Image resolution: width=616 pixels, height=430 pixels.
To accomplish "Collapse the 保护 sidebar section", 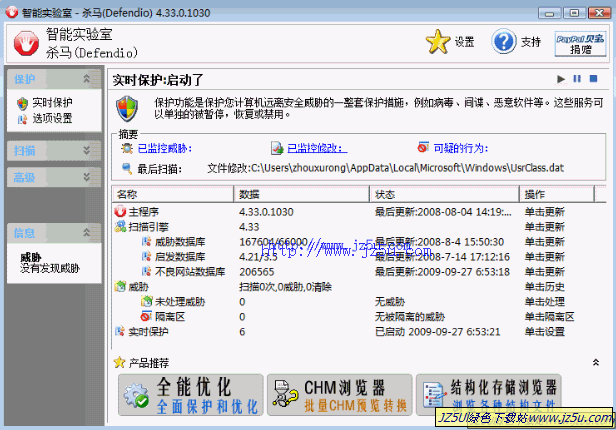I will [86, 79].
